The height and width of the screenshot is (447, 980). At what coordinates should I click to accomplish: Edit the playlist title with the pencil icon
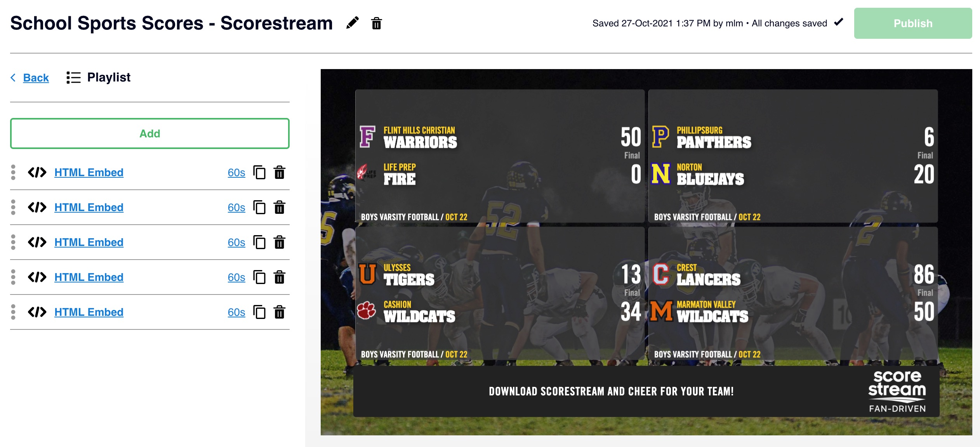353,23
